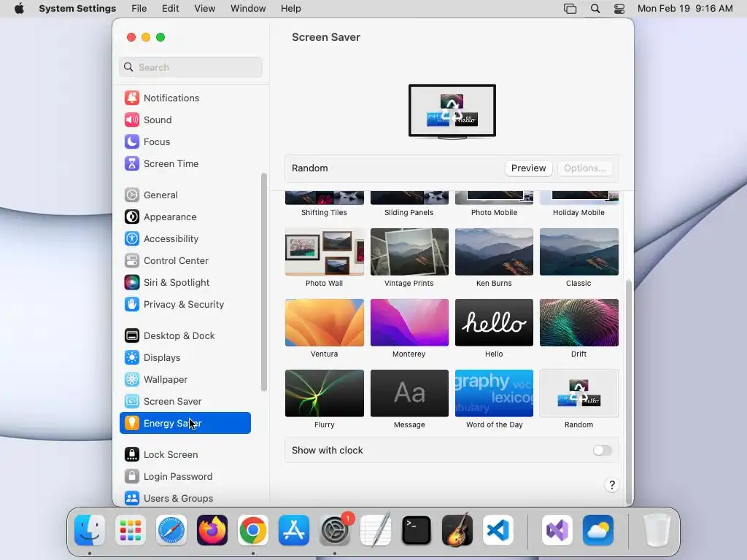Open Wallpaper flower icon
The height and width of the screenshot is (560, 747).
(x=132, y=380)
